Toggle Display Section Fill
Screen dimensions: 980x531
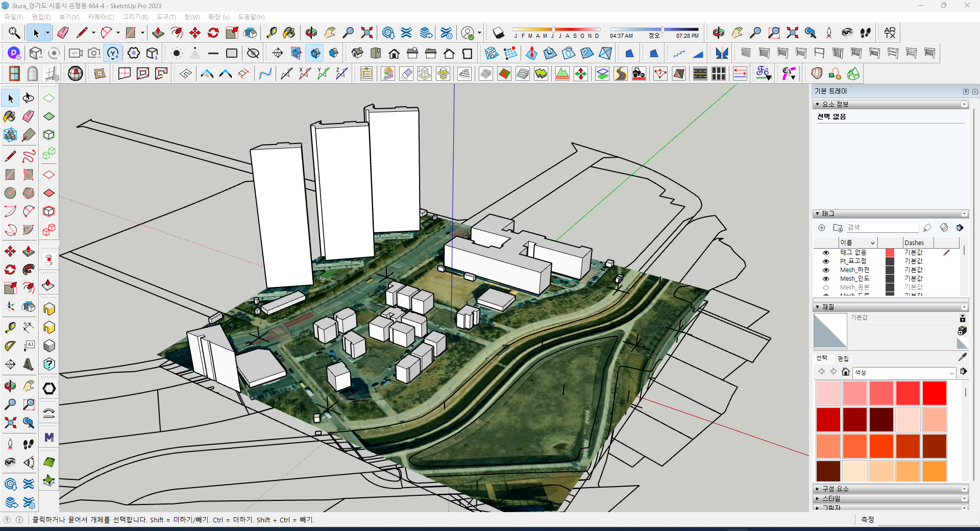point(333,53)
